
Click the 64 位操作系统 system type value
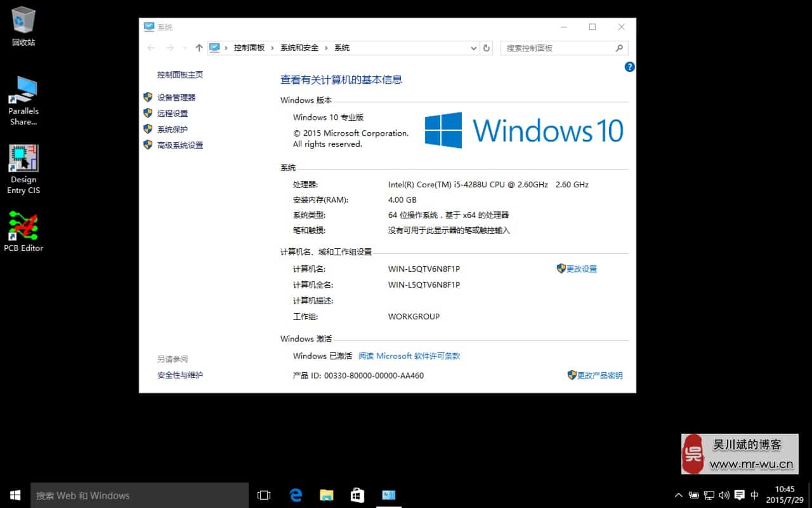[x=449, y=215]
